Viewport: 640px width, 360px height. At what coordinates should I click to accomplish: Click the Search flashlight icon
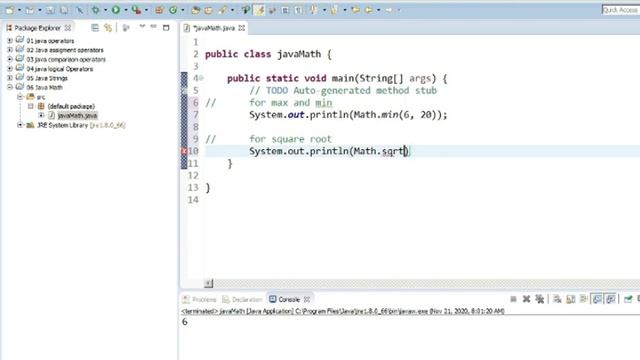click(x=223, y=10)
